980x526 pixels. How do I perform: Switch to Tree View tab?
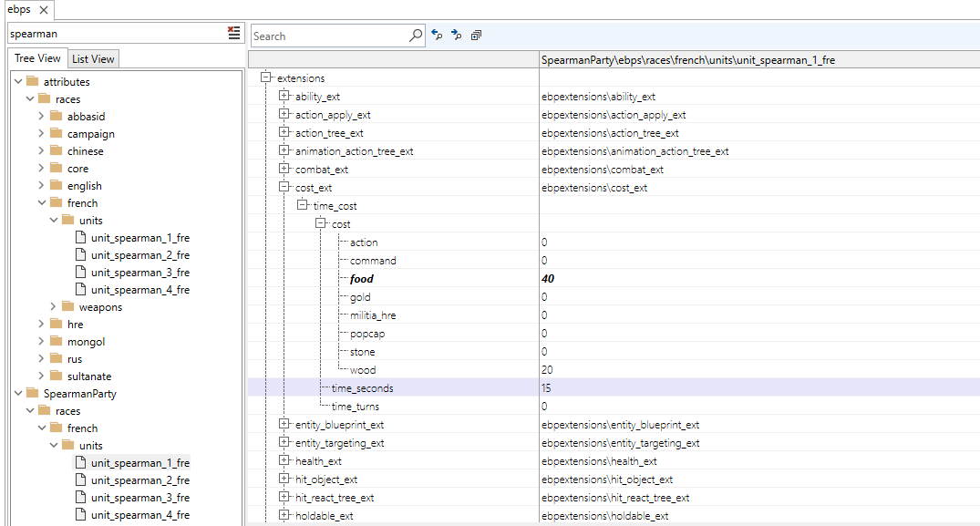tap(37, 58)
